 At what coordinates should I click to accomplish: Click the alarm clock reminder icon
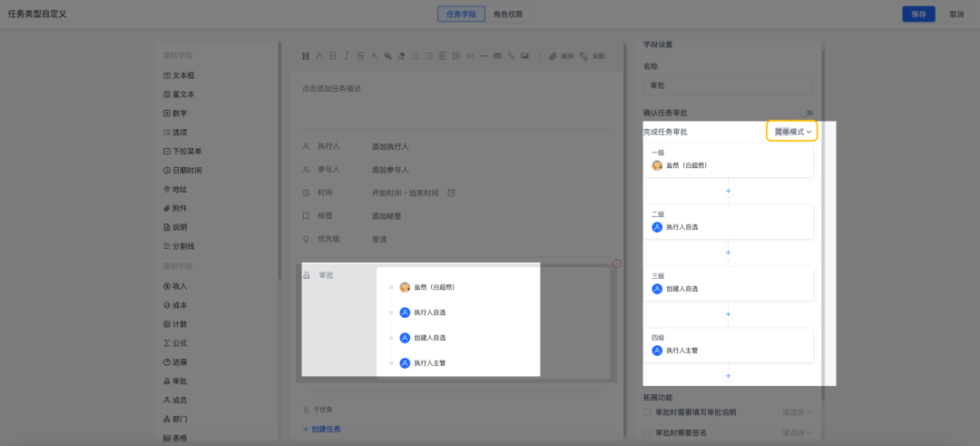[x=451, y=193]
